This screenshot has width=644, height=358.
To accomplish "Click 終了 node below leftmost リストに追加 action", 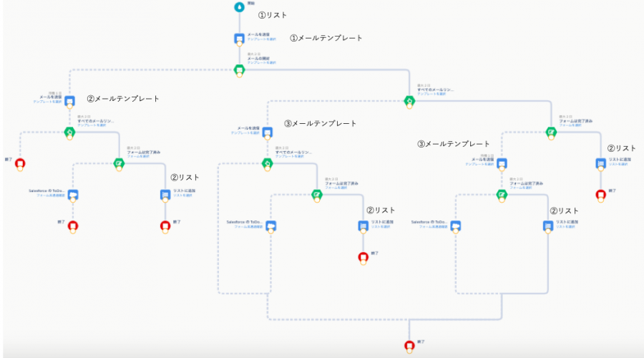I will pyautogui.click(x=165, y=226).
